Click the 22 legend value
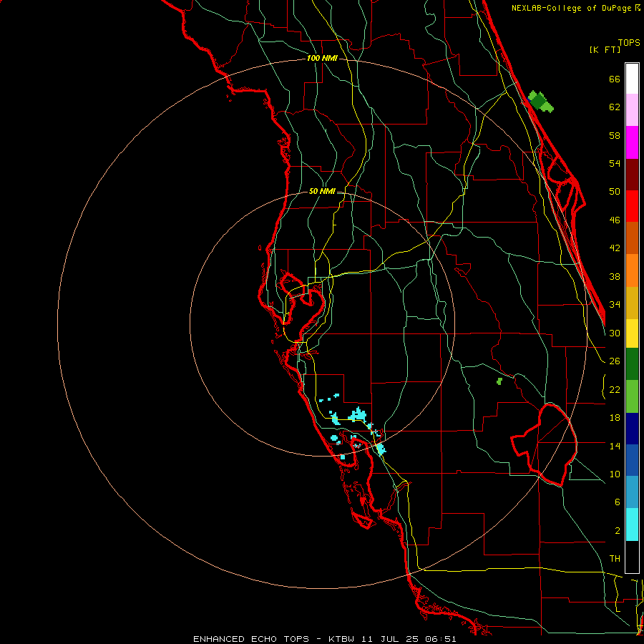Image resolution: width=644 pixels, height=644 pixels. click(615, 389)
